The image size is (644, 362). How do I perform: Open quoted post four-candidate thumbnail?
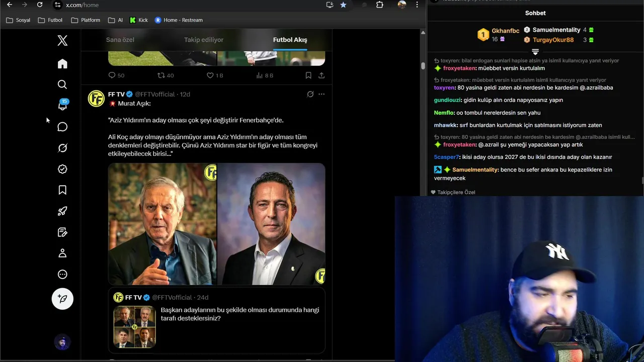coord(134,327)
